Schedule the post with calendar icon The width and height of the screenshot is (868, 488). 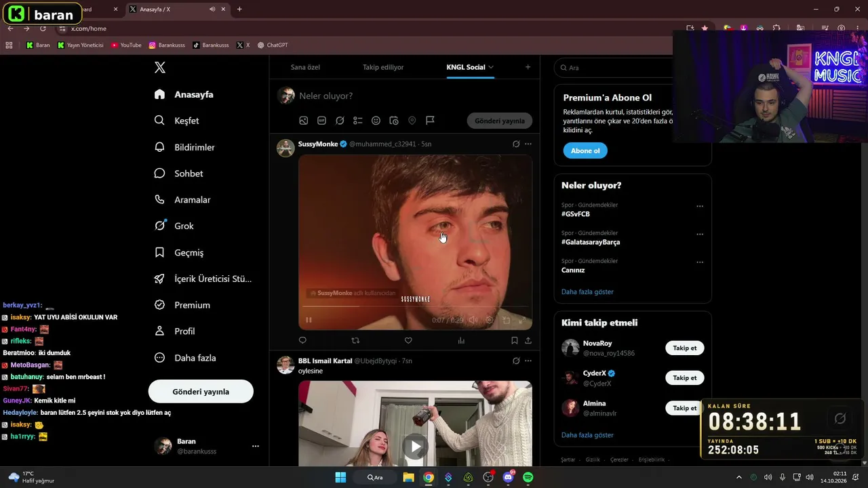click(x=394, y=121)
